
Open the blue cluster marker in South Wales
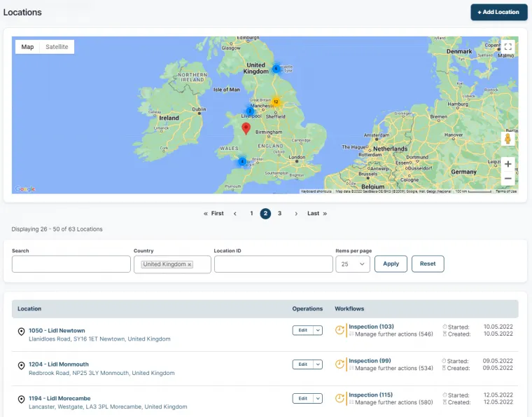coord(242,161)
